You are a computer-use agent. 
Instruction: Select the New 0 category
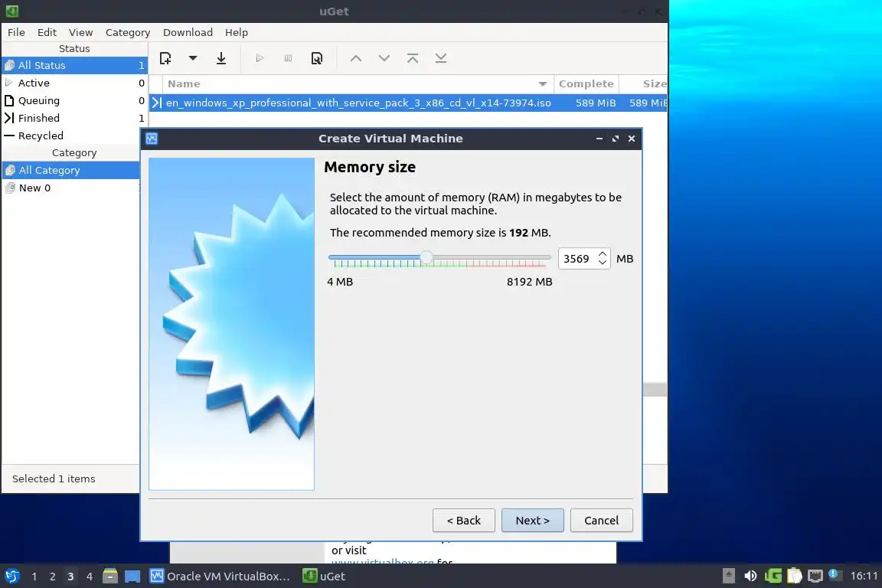(71, 188)
